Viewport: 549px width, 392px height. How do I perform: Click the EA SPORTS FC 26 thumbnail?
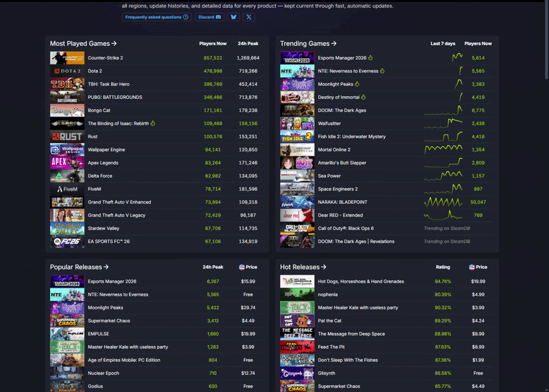click(x=67, y=242)
